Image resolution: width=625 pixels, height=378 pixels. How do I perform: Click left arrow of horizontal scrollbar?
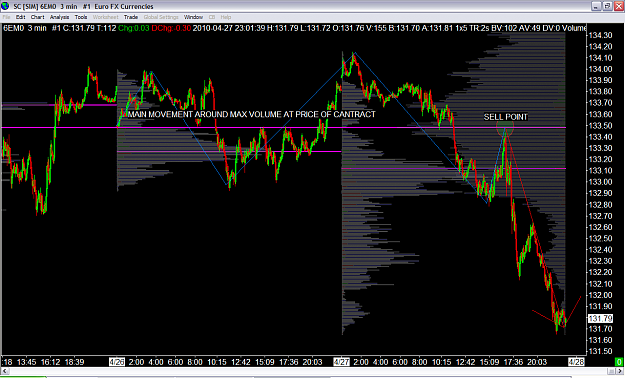[x=4, y=372]
